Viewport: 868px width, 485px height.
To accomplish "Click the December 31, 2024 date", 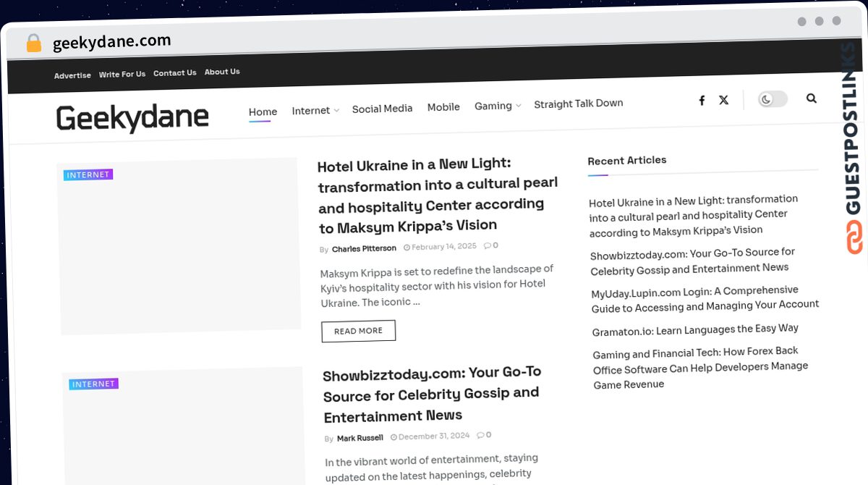I will (x=430, y=436).
